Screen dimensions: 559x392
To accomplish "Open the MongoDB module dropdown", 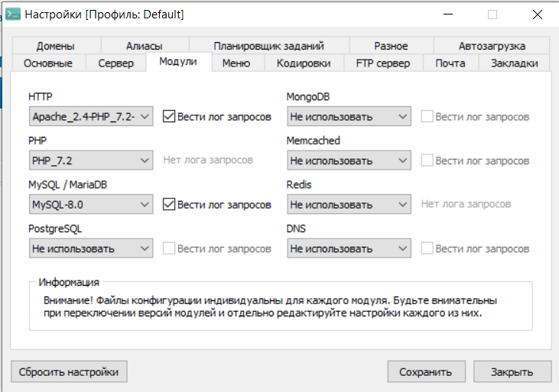I will (349, 117).
